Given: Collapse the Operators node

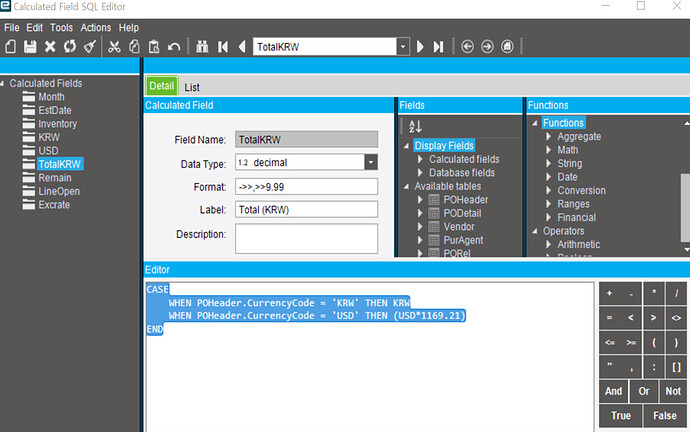Looking at the screenshot, I should (x=535, y=231).
